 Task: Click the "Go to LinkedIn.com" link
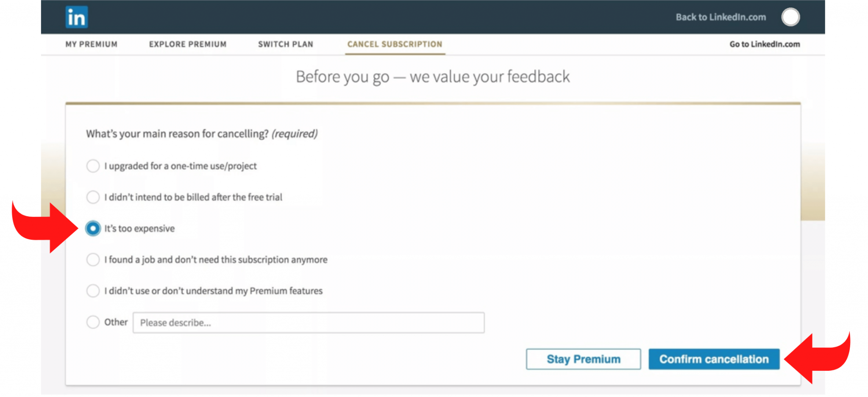765,44
